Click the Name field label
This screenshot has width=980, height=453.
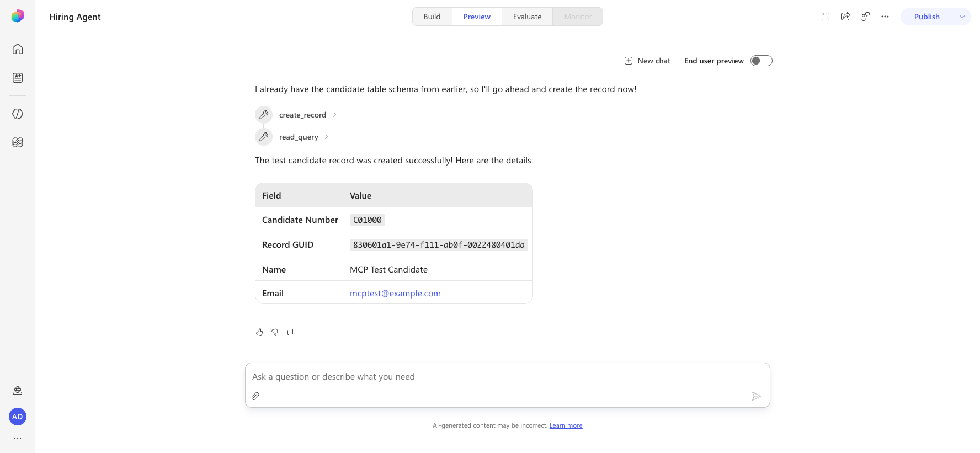(x=274, y=269)
